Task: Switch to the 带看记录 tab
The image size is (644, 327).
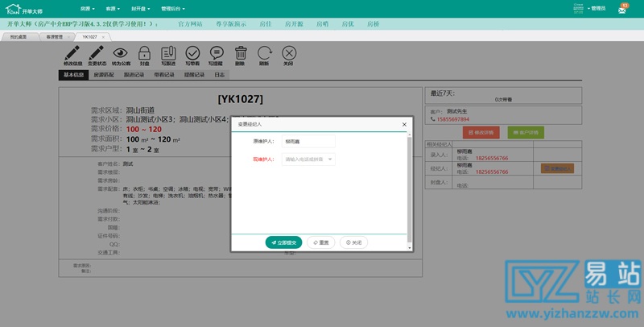Action: tap(164, 75)
